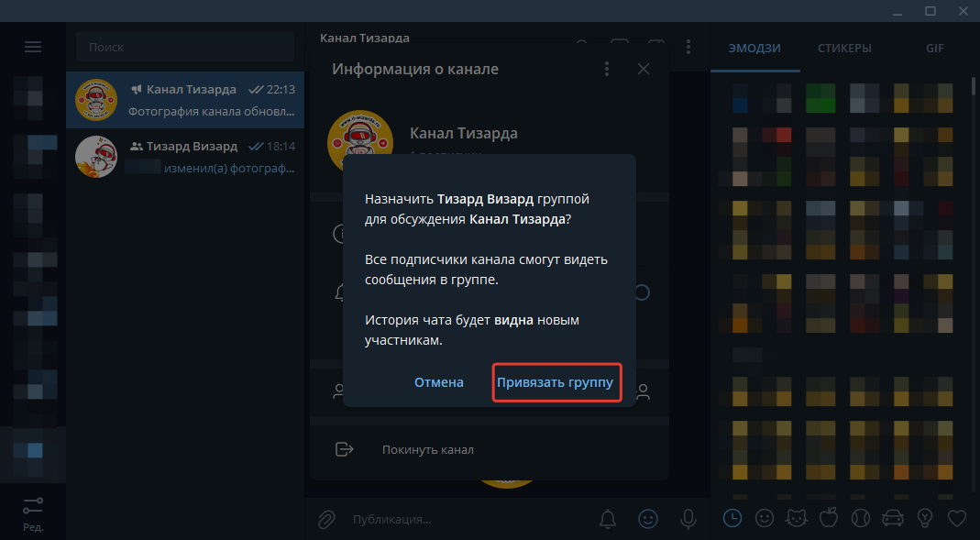Image resolution: width=980 pixels, height=540 pixels.
Task: Click the emoji smiley icon in message bar
Action: point(648,519)
